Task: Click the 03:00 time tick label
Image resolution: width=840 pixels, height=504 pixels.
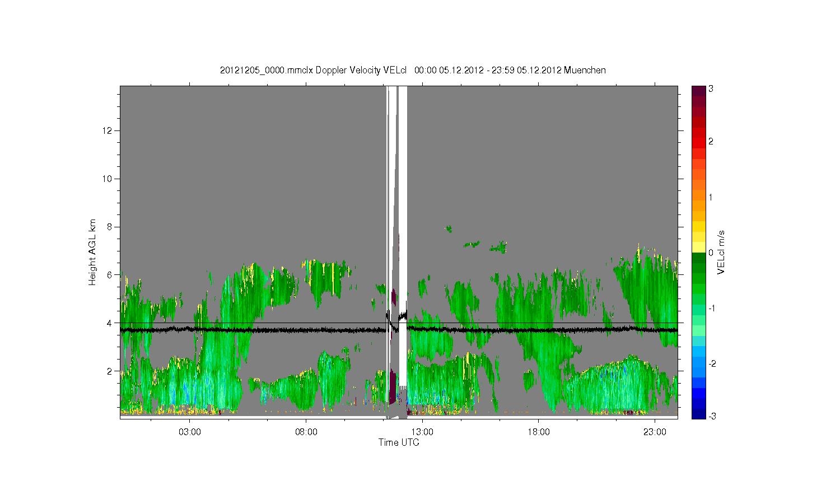Action: (190, 432)
